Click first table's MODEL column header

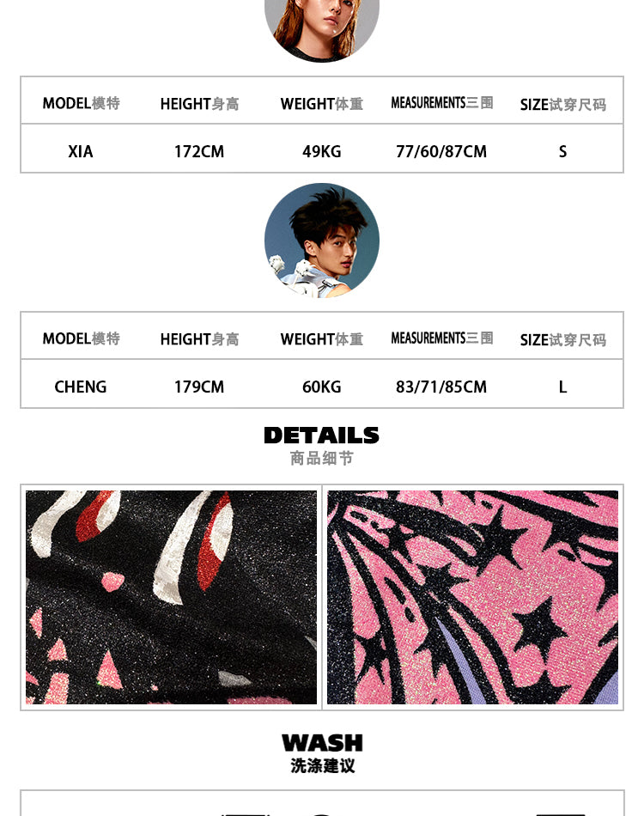click(x=82, y=103)
